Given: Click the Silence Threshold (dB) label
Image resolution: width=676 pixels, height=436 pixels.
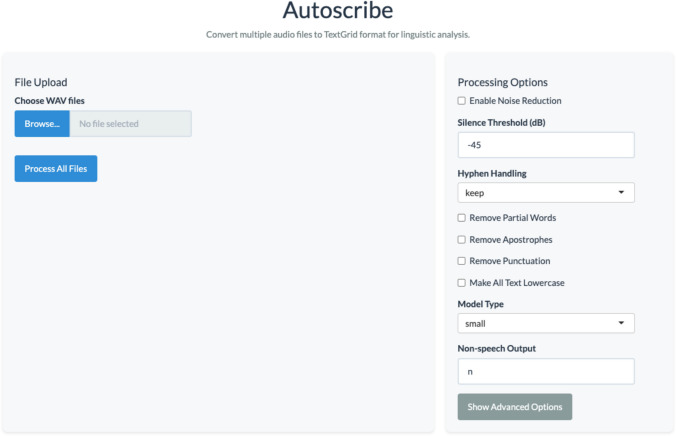Looking at the screenshot, I should (x=501, y=122).
